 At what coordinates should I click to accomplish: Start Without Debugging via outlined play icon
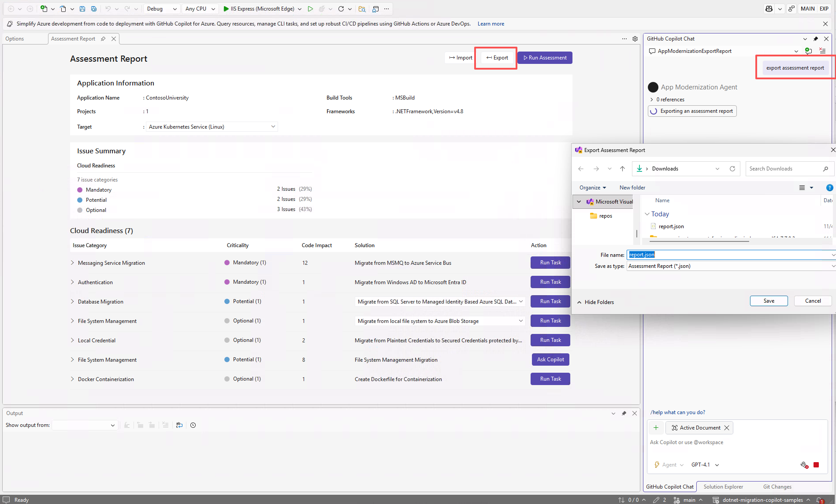pyautogui.click(x=310, y=9)
